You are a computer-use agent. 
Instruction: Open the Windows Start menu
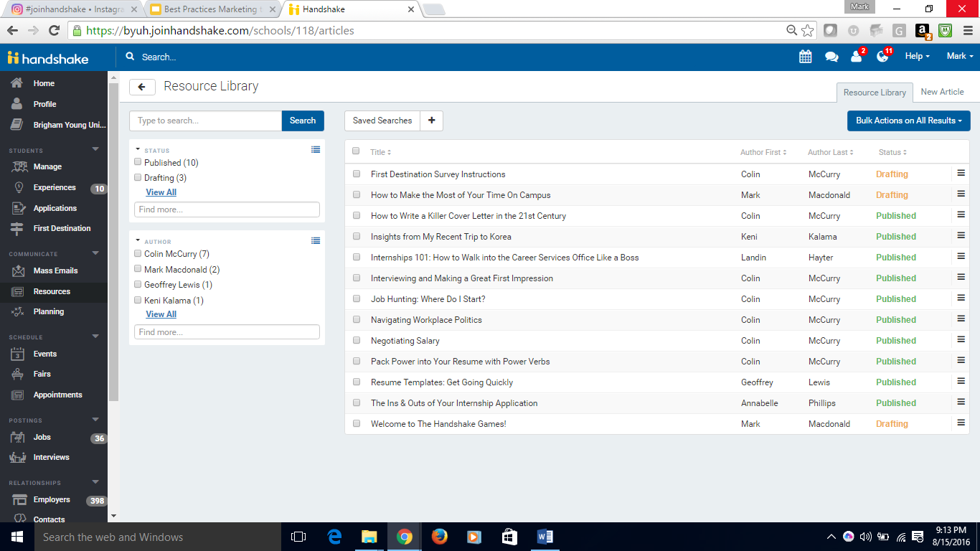(17, 537)
